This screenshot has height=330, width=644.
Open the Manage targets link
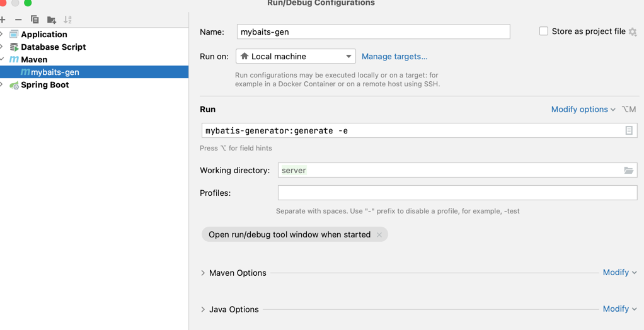[394, 57]
